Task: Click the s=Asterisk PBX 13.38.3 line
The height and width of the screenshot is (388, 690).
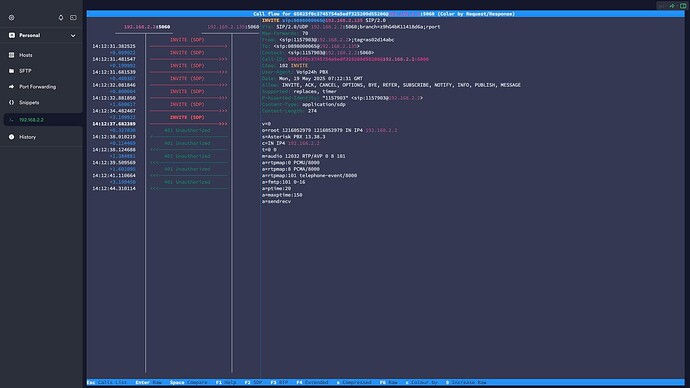Action: coord(294,137)
